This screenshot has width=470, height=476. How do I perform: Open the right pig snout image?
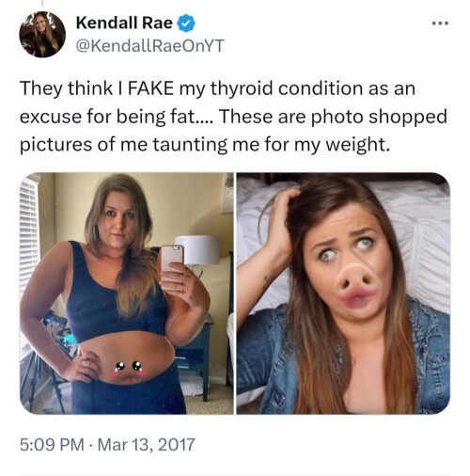tap(343, 294)
